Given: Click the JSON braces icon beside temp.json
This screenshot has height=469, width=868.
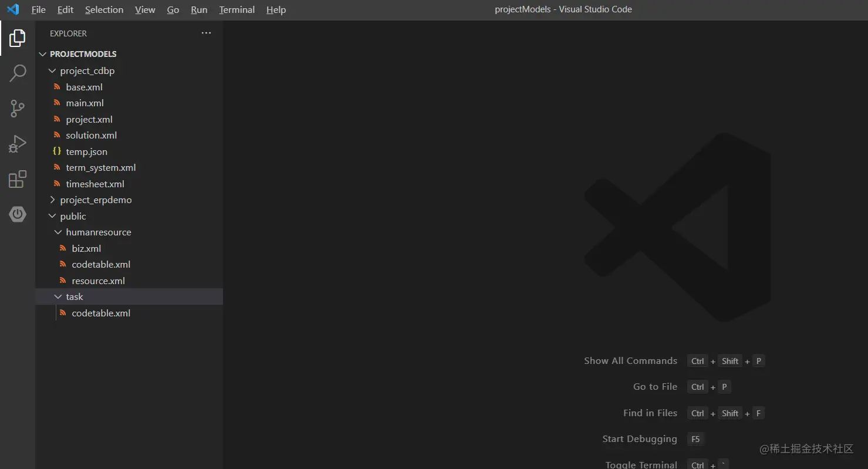Looking at the screenshot, I should (x=57, y=151).
